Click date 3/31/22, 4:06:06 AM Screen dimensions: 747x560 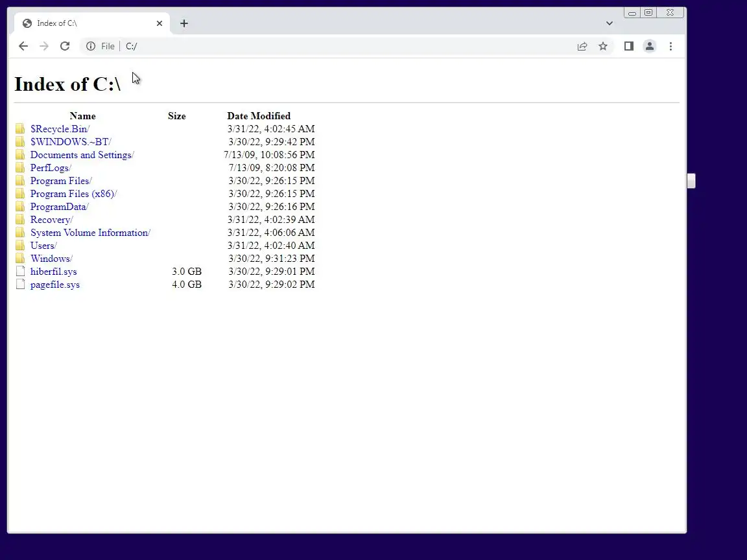tap(271, 233)
